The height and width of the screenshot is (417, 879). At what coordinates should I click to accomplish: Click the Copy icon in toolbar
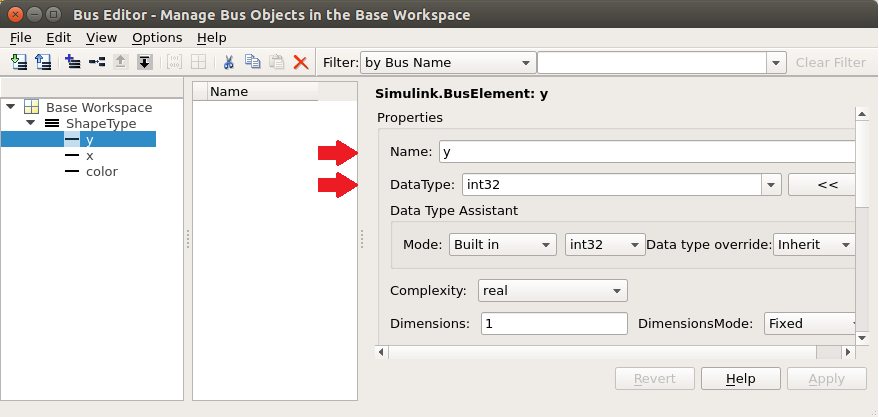click(x=253, y=62)
